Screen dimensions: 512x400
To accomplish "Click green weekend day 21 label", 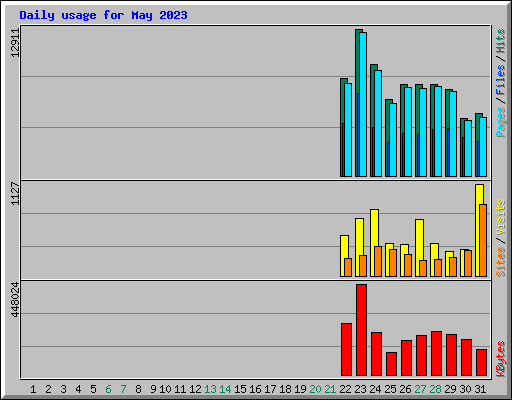I will point(330,389).
